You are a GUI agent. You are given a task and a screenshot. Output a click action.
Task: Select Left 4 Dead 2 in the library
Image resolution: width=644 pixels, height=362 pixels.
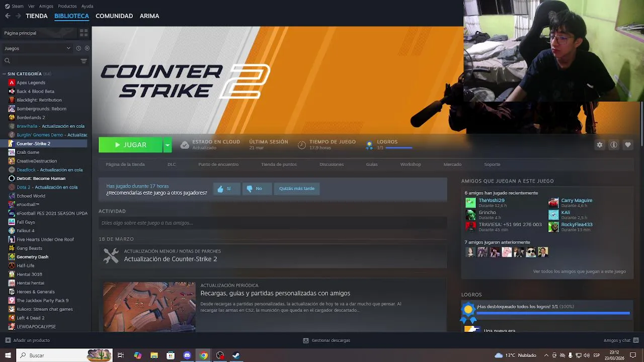[x=30, y=318]
